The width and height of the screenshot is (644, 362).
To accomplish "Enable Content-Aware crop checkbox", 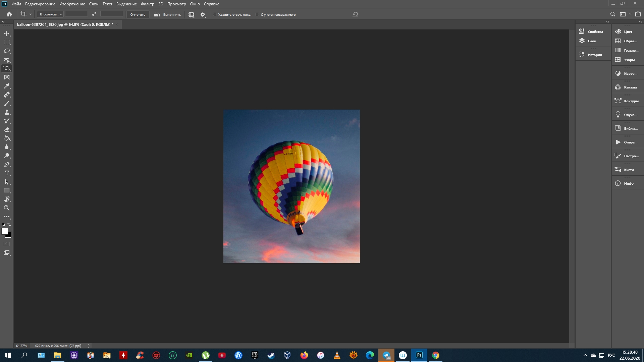I will (257, 14).
